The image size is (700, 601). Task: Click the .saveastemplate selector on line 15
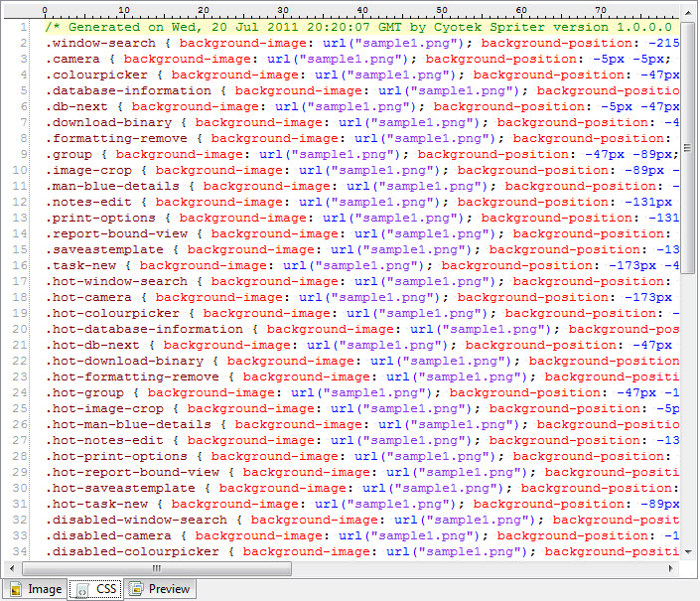(104, 250)
